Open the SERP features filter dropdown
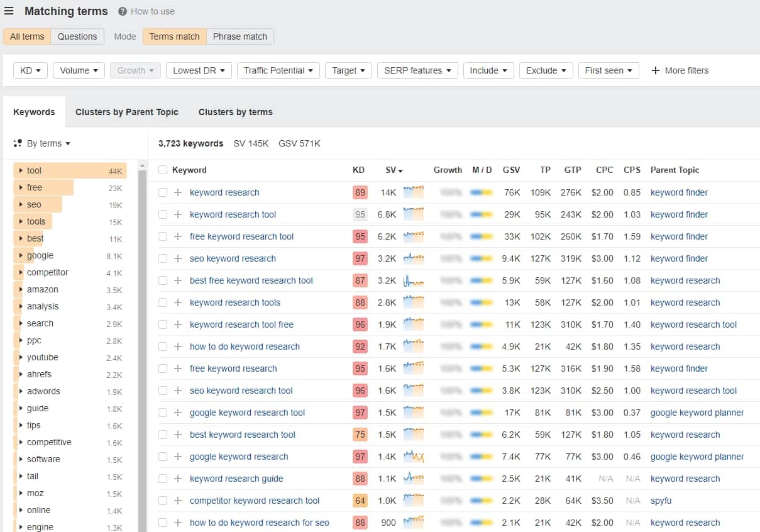The image size is (760, 532). pyautogui.click(x=417, y=70)
